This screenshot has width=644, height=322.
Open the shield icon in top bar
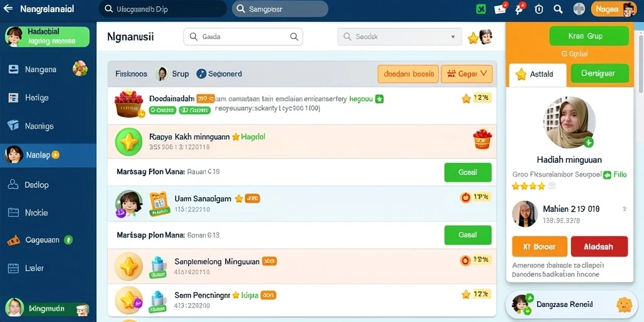539,9
